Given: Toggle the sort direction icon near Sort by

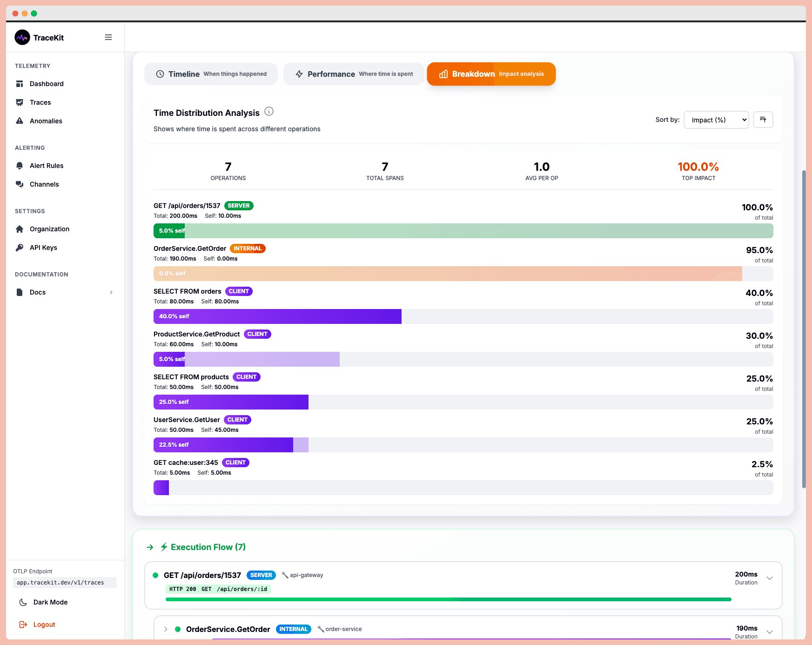Looking at the screenshot, I should [763, 120].
